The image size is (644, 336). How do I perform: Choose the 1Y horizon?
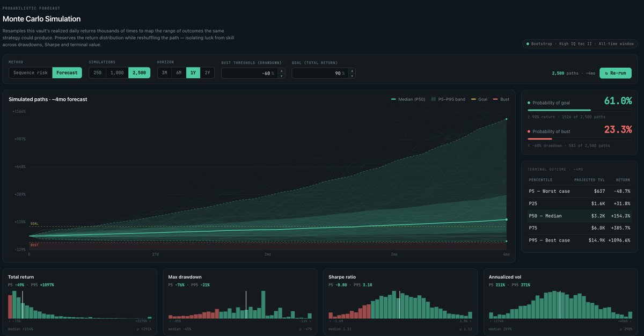coord(193,72)
